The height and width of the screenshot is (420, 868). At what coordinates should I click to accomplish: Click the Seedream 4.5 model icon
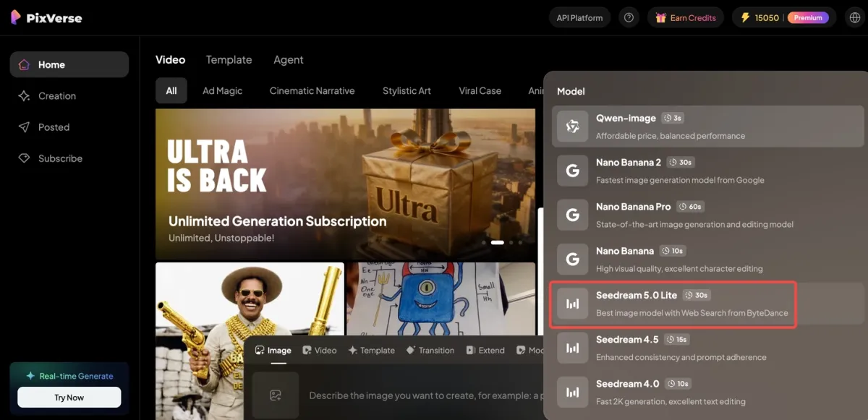click(x=572, y=348)
